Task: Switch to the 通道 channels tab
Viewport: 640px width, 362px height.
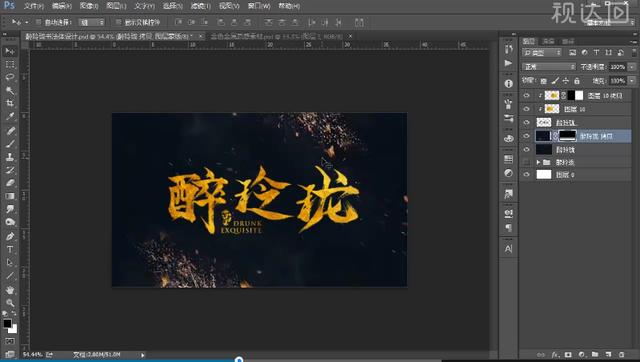Action: pos(548,41)
